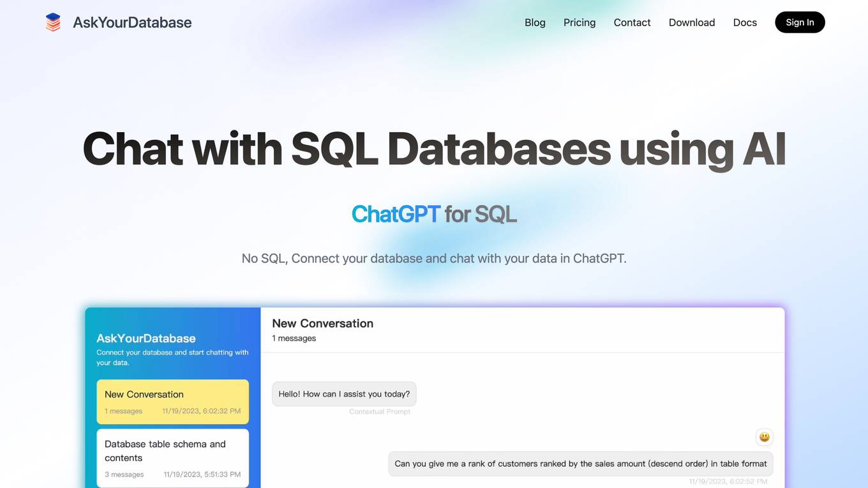Click the '11/19/2023, 5:51:33 PM' timestamp
Image resolution: width=868 pixels, height=488 pixels.
[202, 475]
